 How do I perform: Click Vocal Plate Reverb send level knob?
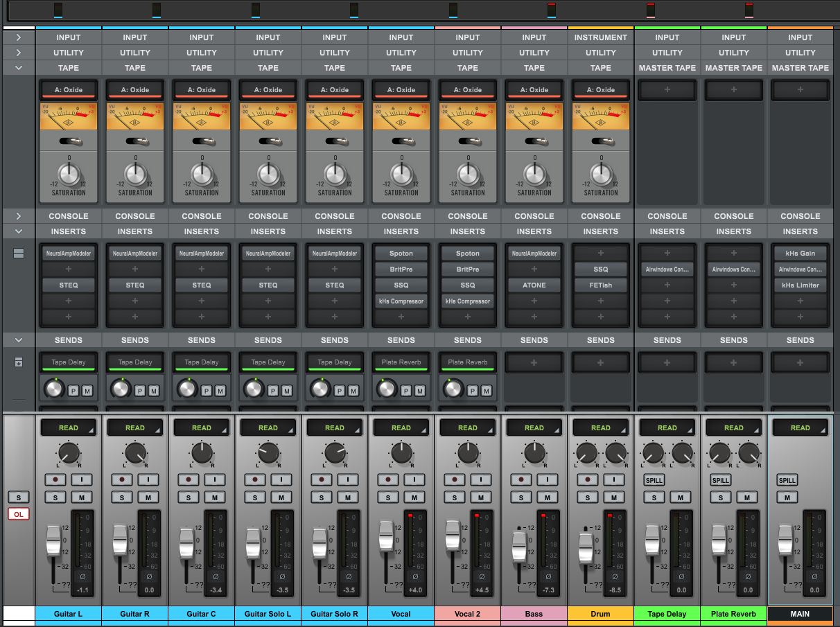tap(386, 389)
